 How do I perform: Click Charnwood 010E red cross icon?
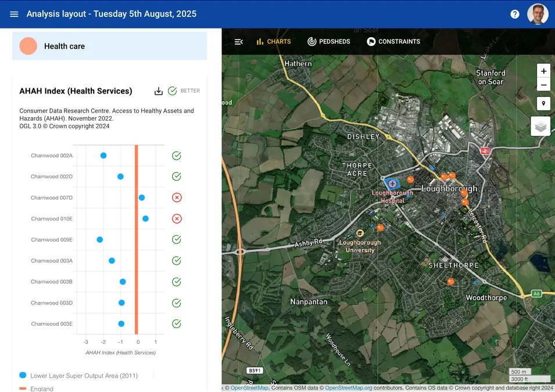click(177, 218)
